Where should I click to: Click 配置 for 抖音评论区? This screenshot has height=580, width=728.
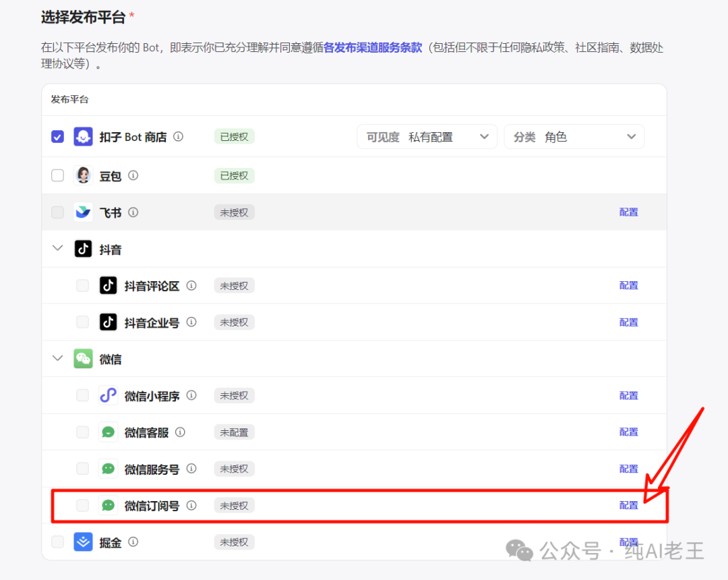coord(629,285)
